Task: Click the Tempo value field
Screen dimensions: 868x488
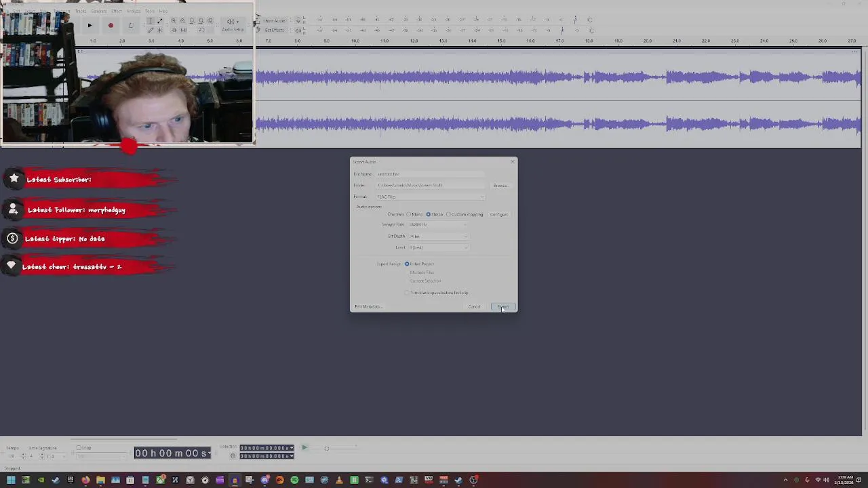Action: 12,455
